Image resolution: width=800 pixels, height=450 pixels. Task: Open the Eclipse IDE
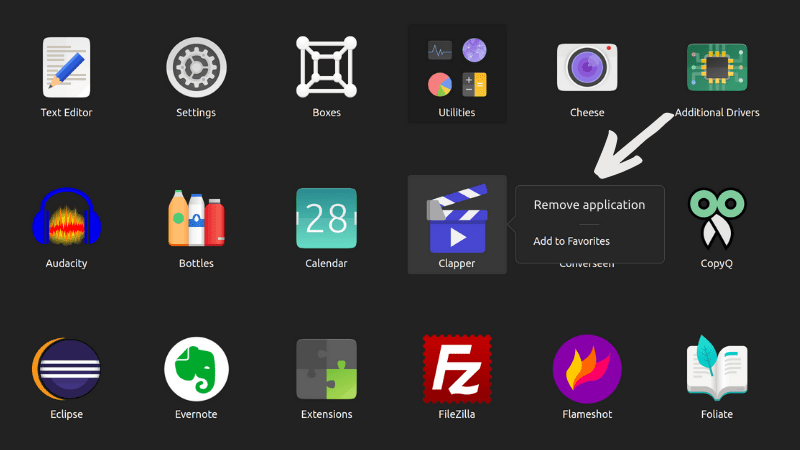(66, 369)
